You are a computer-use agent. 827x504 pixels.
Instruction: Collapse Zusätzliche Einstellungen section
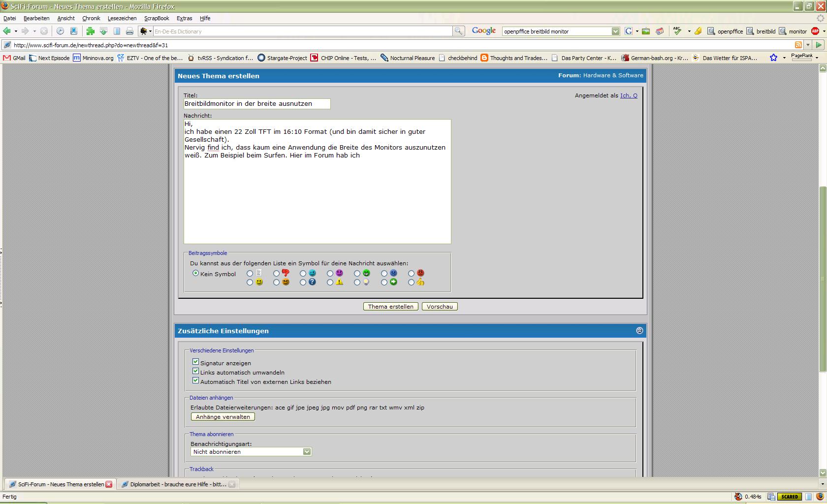639,331
